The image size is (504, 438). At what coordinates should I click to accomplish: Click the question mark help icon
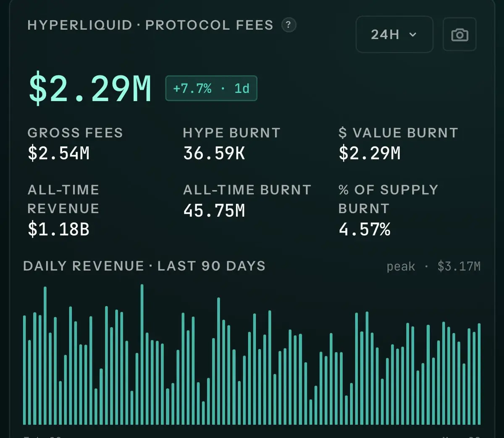[x=288, y=25]
